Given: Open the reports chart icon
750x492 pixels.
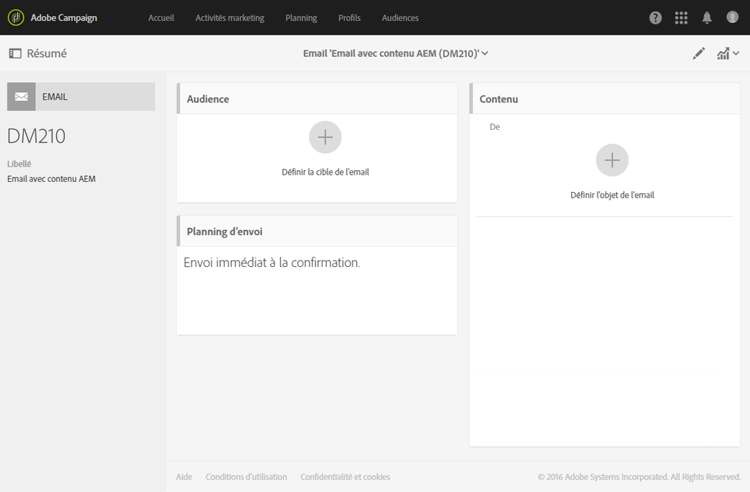Looking at the screenshot, I should (723, 54).
